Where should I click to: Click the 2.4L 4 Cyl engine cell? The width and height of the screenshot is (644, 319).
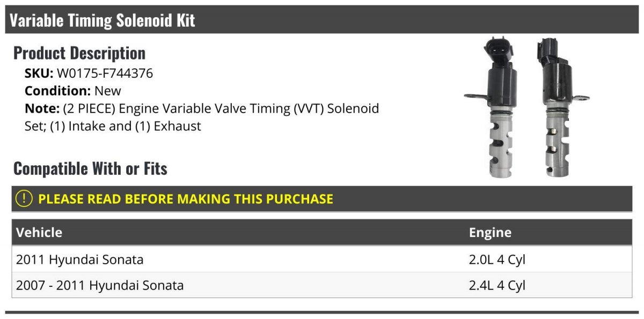(x=497, y=286)
